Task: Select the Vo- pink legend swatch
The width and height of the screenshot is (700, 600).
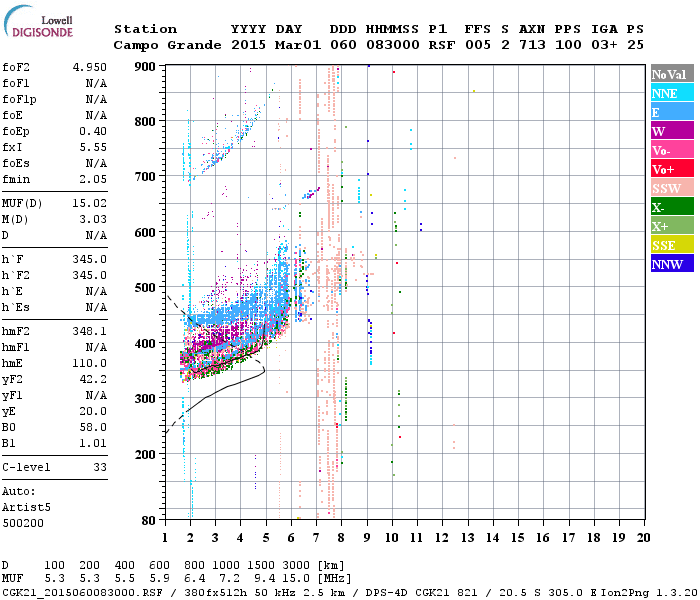Action: pos(672,150)
